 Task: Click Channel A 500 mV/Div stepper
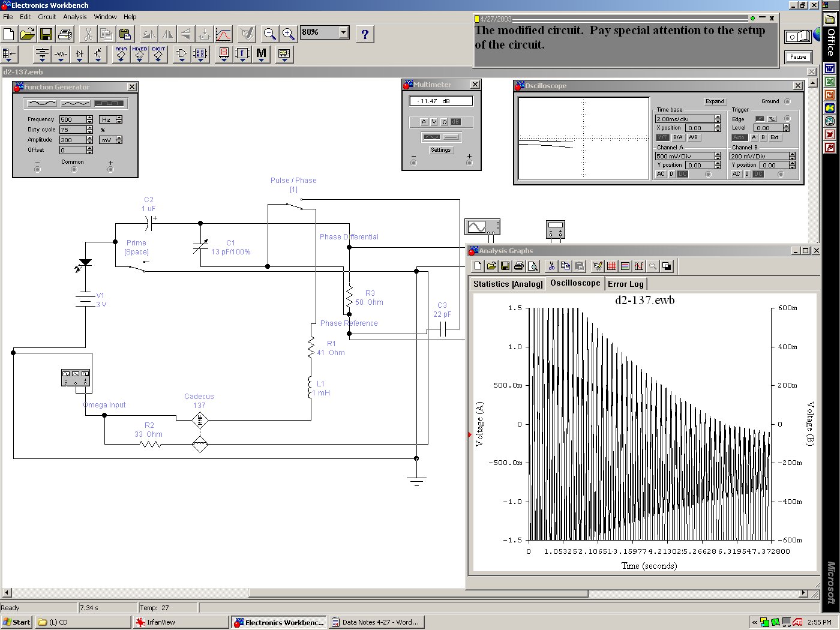(x=718, y=156)
